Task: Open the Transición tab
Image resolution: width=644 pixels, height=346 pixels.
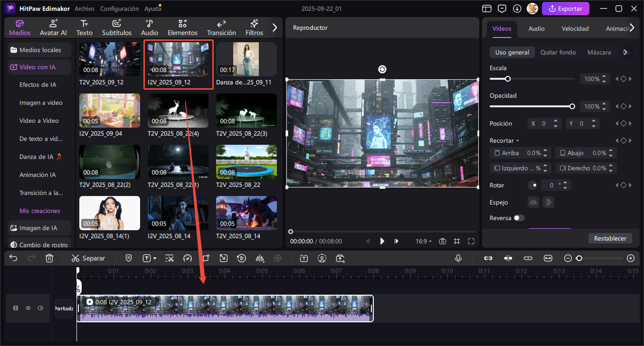Action: point(221,28)
